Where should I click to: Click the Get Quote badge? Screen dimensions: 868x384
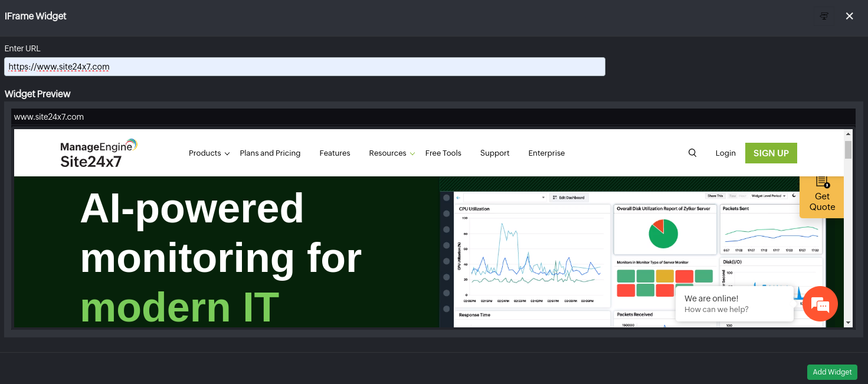(x=822, y=198)
